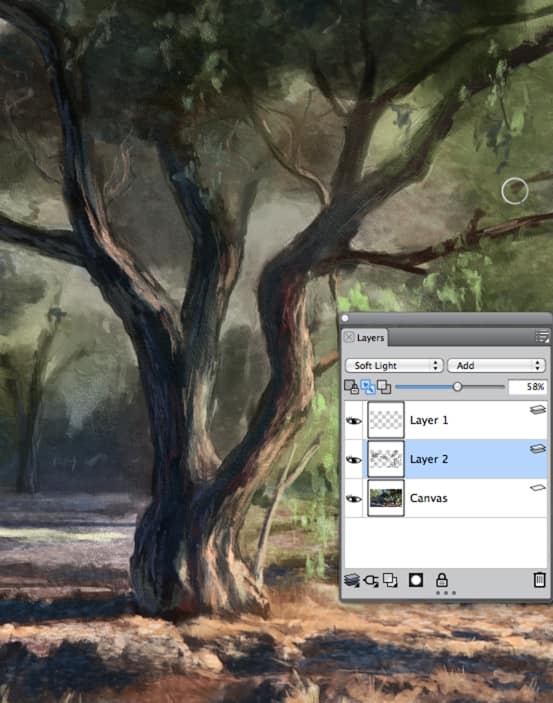
Task: Close the Layers tab with X
Action: (349, 337)
